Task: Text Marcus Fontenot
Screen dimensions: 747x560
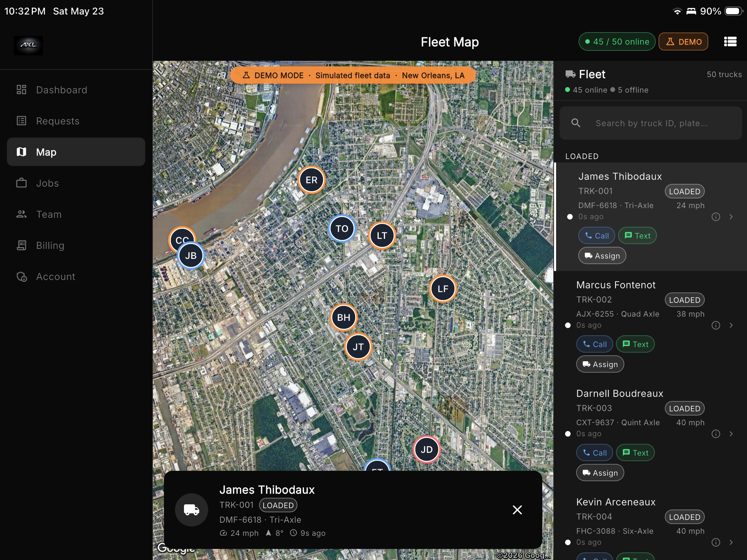Action: tap(635, 344)
